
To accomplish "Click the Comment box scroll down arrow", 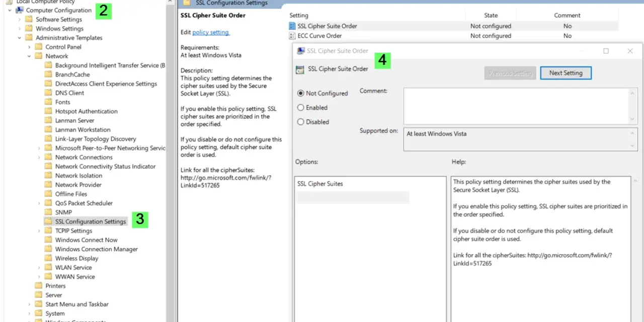I will [x=633, y=119].
